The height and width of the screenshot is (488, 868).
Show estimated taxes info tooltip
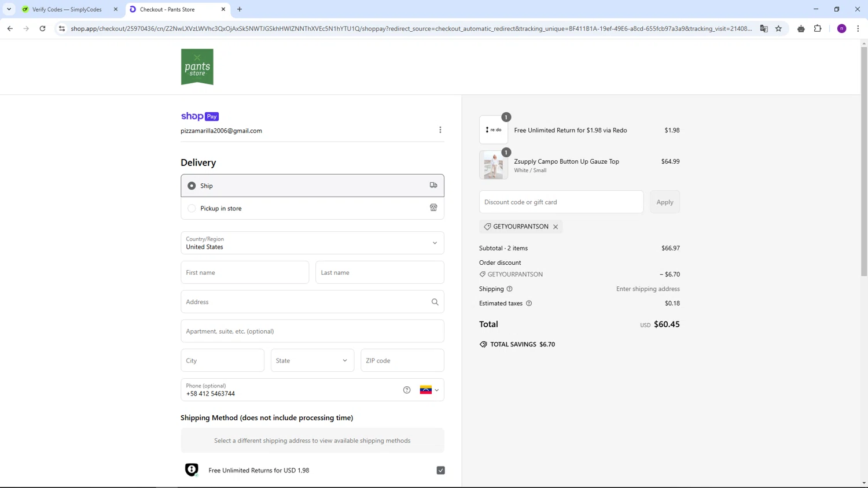pyautogui.click(x=528, y=304)
